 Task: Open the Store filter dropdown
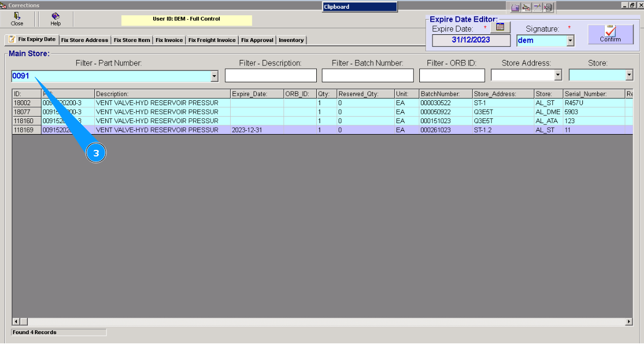(629, 75)
